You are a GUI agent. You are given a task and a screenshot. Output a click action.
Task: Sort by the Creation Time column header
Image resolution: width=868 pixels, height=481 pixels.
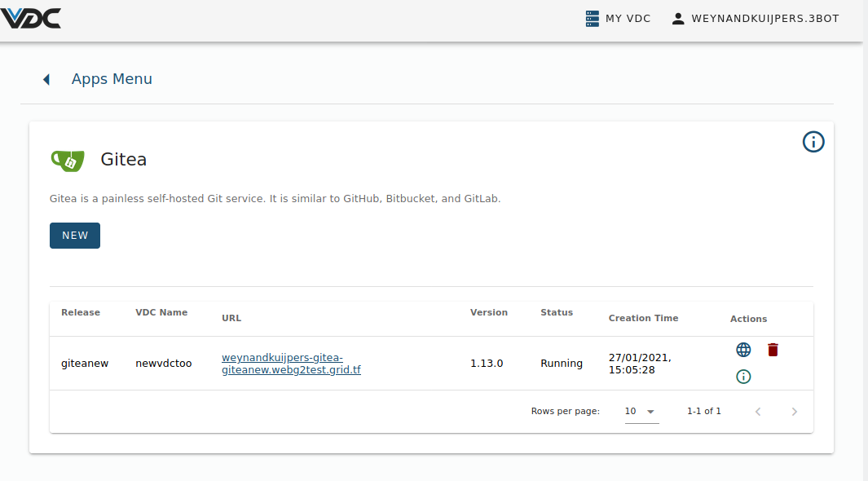(643, 318)
